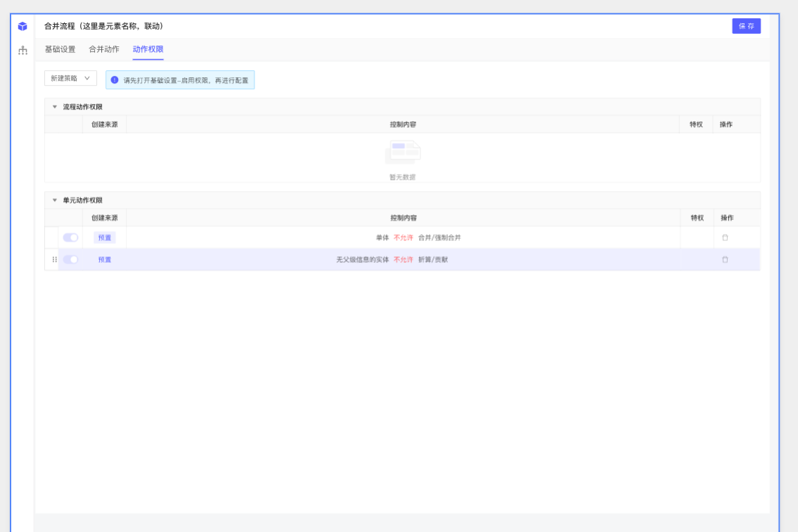
Task: Click trash icon for 无父级信息的实体 row
Action: click(x=725, y=259)
